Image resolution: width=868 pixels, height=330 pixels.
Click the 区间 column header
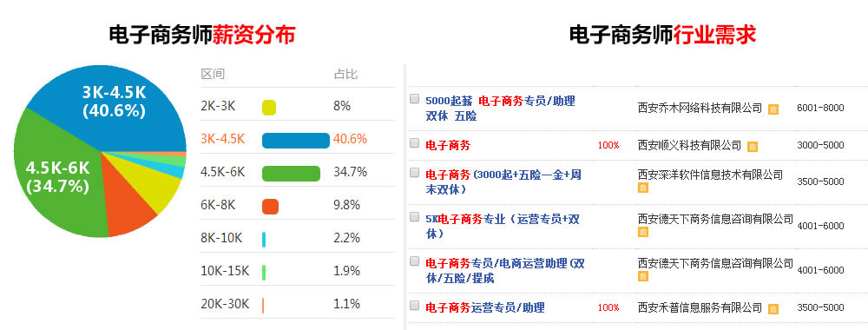213,74
